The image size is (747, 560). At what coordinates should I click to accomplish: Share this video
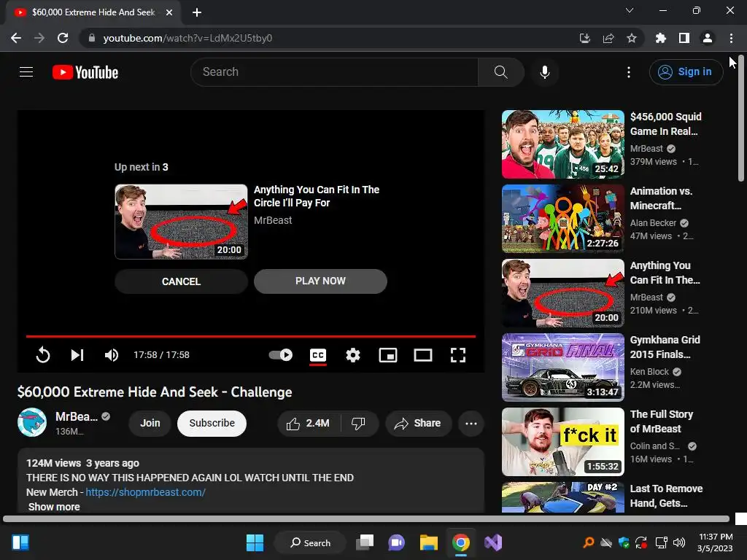418,424
